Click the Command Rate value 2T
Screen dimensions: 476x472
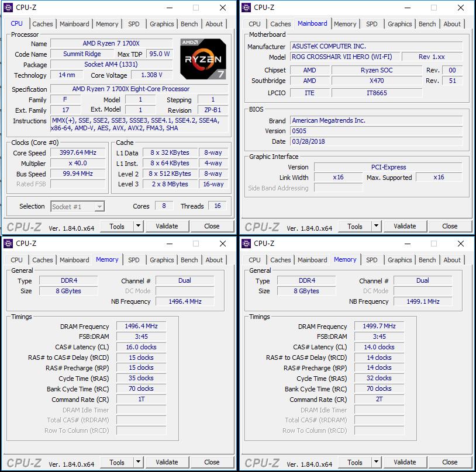pyautogui.click(x=379, y=399)
